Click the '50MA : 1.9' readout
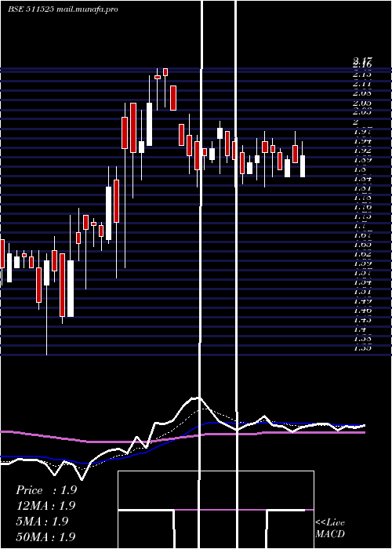The image size is (392, 549). click(45, 536)
